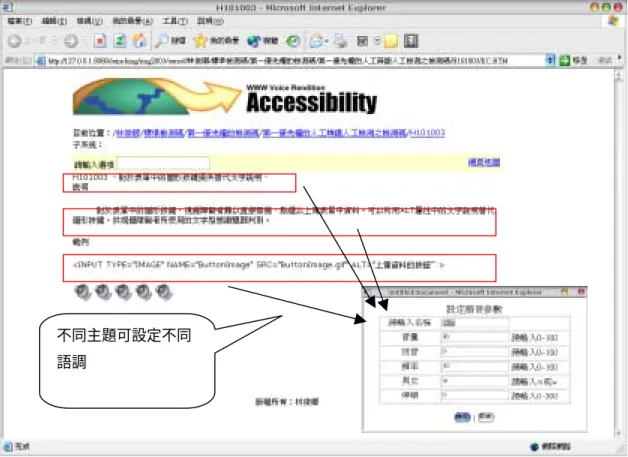Refresh the page using the green icon
The image size is (628, 457).
pos(120,41)
